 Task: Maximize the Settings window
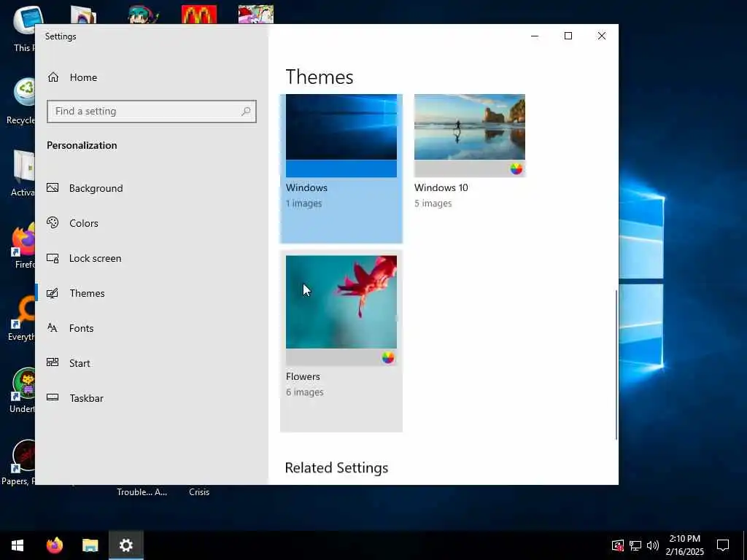point(568,36)
